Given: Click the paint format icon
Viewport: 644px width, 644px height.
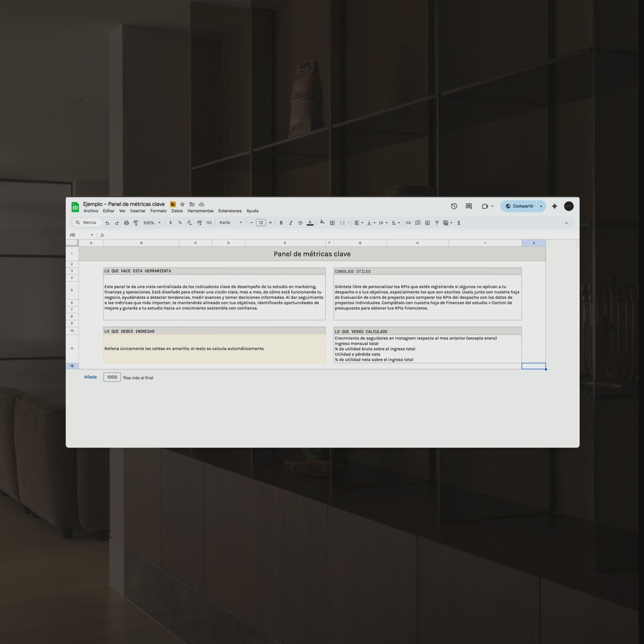Looking at the screenshot, I should [x=136, y=223].
